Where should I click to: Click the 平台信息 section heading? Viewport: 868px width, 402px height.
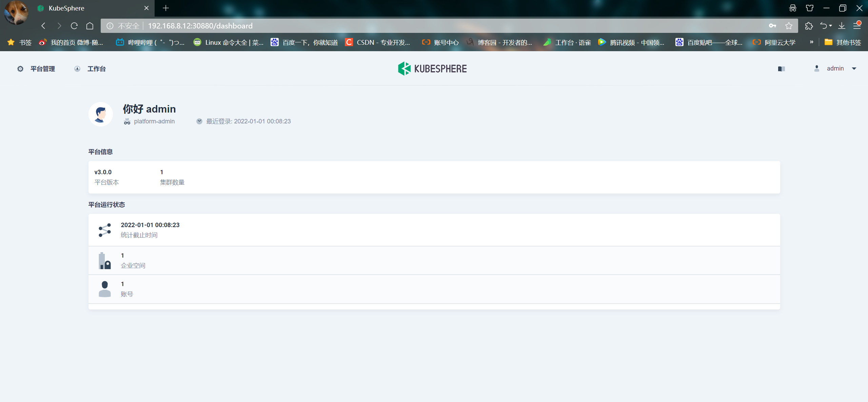100,152
